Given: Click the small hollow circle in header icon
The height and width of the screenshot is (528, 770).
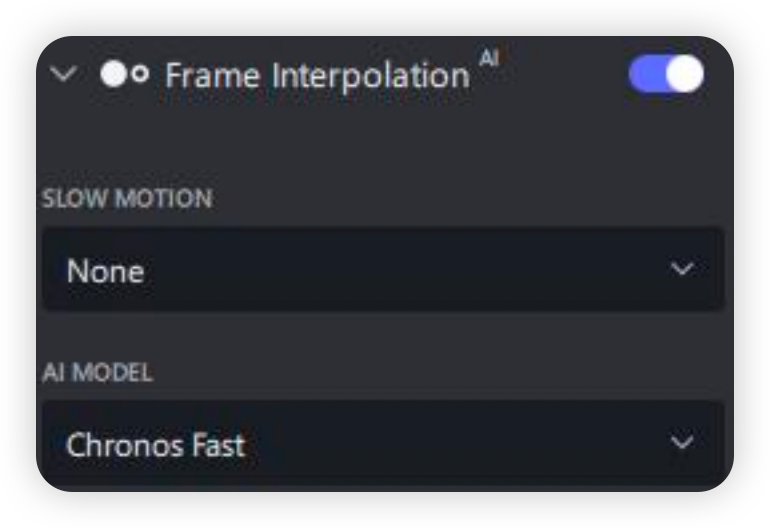Looking at the screenshot, I should (x=141, y=76).
